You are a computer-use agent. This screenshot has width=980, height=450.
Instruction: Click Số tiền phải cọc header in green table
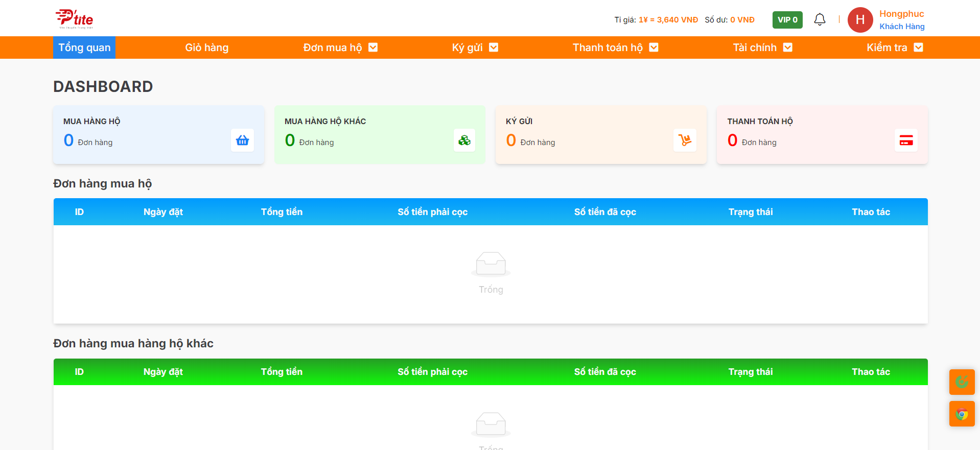pyautogui.click(x=433, y=372)
